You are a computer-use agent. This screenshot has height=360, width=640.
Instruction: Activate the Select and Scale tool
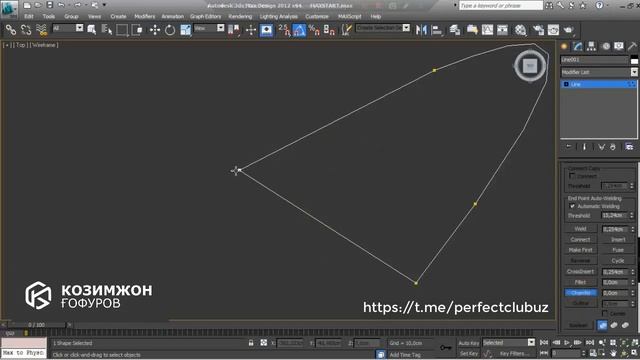point(185,30)
